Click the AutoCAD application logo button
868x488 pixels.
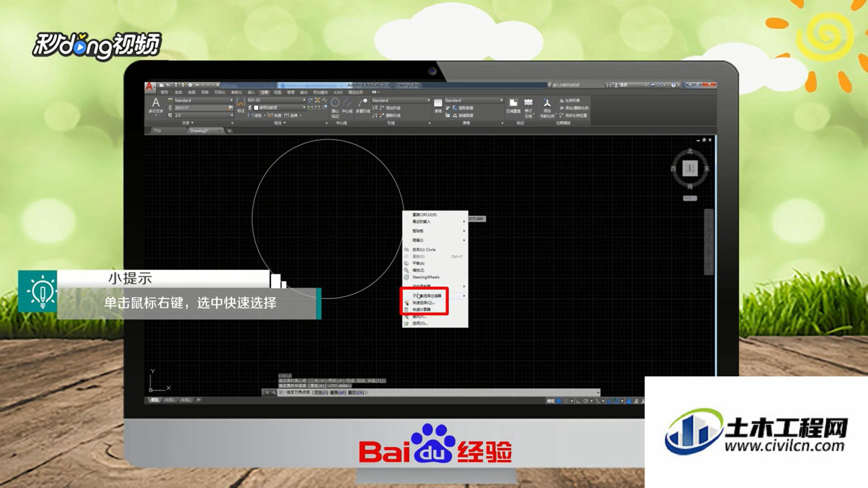(150, 86)
